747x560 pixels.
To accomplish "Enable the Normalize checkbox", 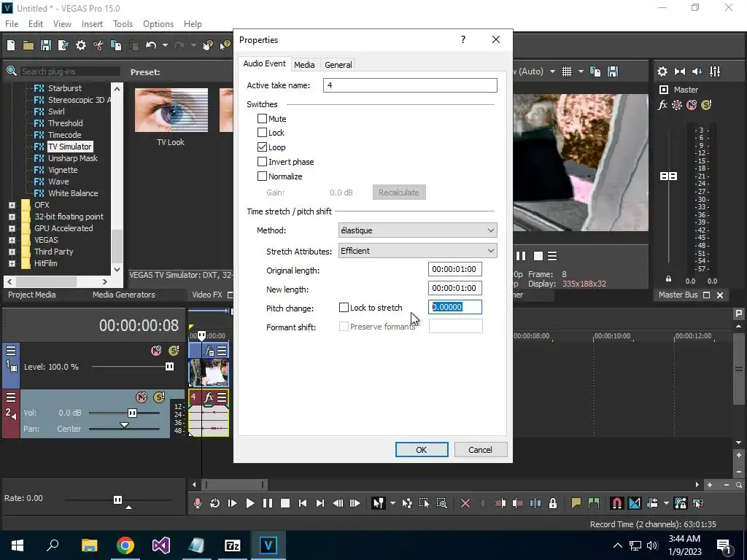I will [262, 176].
